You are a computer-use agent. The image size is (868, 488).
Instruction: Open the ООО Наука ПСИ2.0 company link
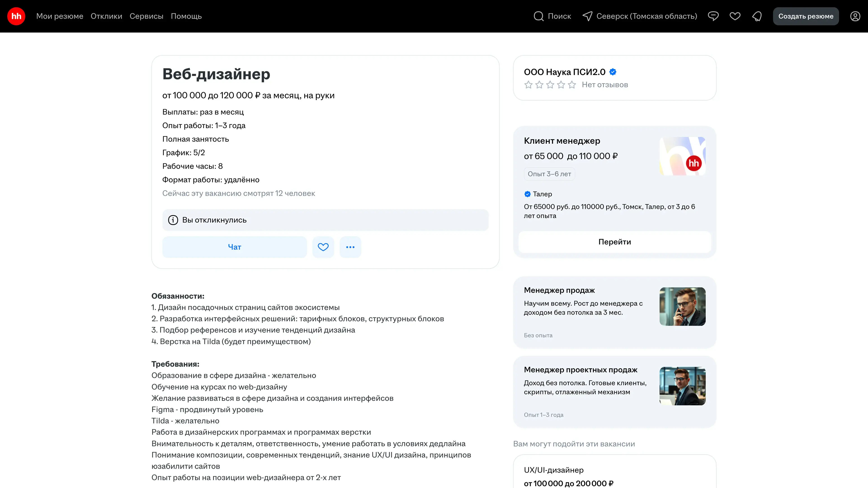[x=564, y=72]
